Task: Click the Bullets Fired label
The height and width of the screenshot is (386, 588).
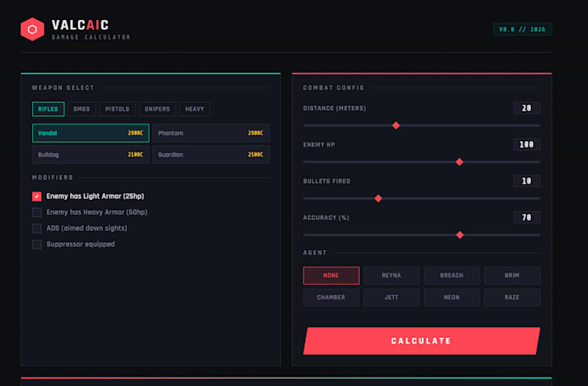Action: click(327, 182)
